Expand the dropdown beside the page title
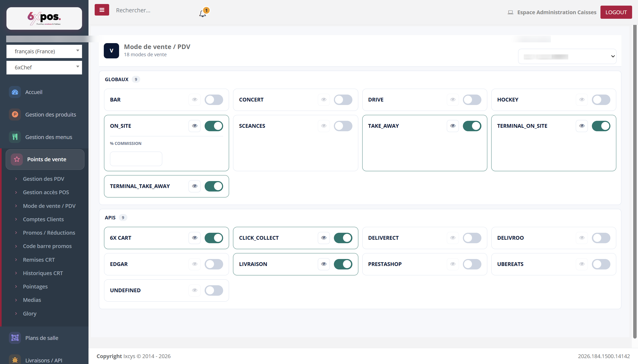Screen dimensions: 638x364 (x=567, y=56)
